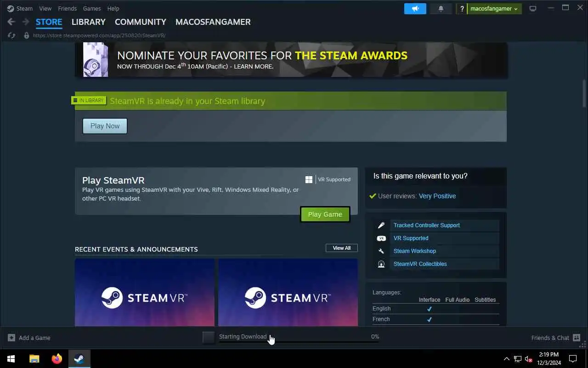Go back with the left arrow
This screenshot has height=368, width=588.
click(11, 22)
